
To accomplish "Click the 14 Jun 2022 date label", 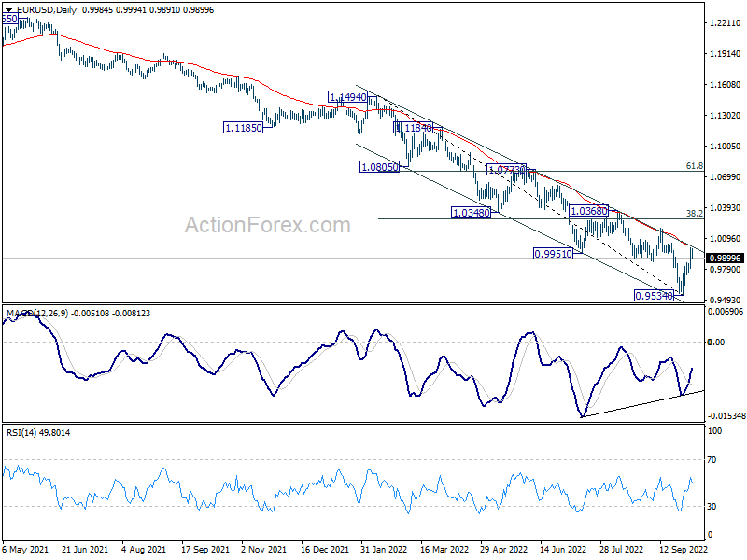I will pos(564,550).
